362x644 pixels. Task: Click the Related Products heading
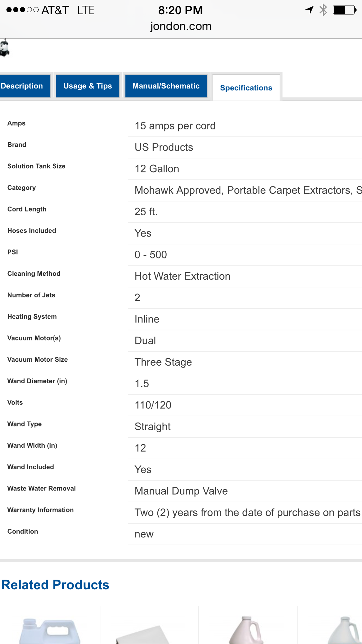pos(55,585)
